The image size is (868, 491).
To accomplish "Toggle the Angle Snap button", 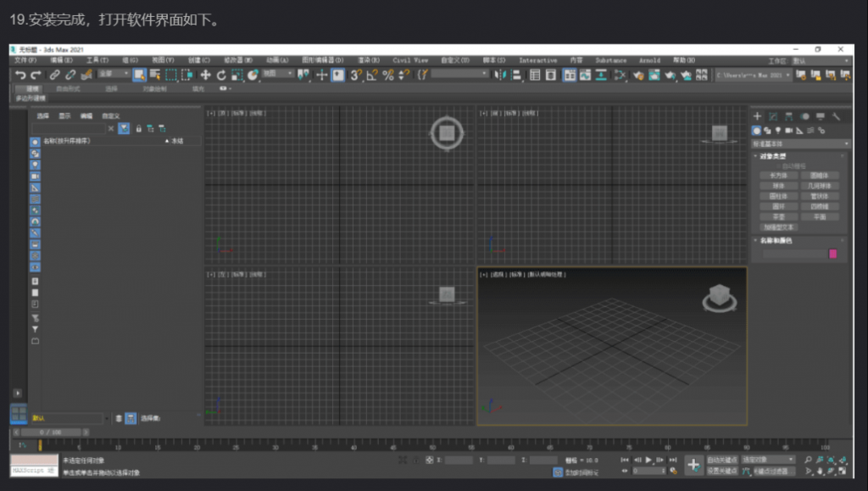I will tap(372, 75).
